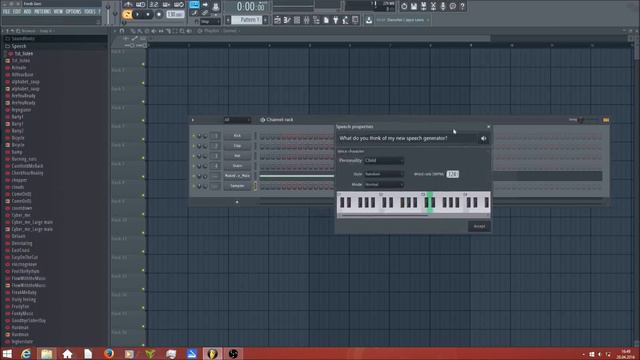Open the Pattern 1 selector
This screenshot has width=640, height=360.
pyautogui.click(x=247, y=20)
